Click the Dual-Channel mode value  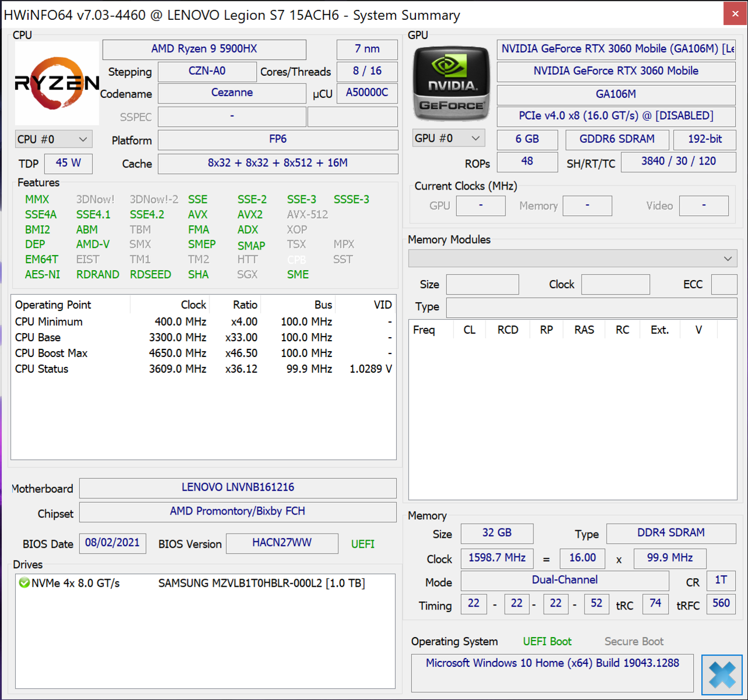[565, 580]
